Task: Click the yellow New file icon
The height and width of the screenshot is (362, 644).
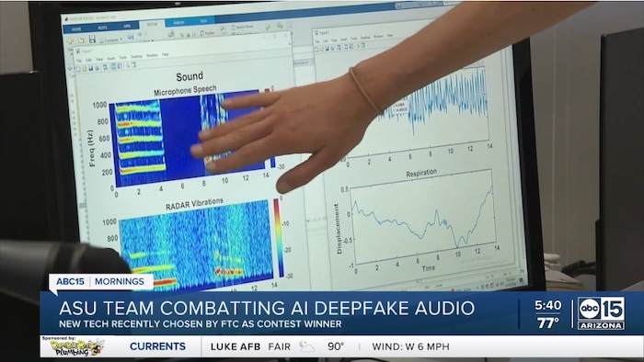Action: [70, 40]
